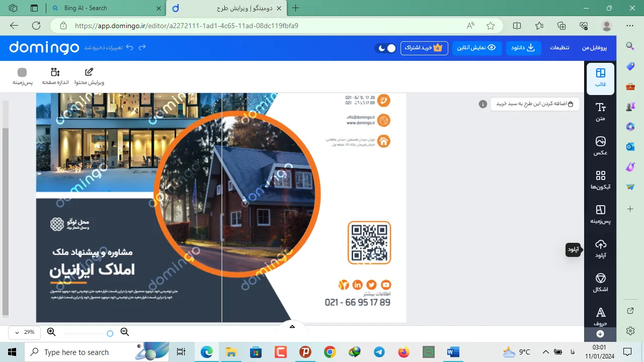Click the browser back arrow
The width and height of the screenshot is (644, 362).
pyautogui.click(x=14, y=26)
